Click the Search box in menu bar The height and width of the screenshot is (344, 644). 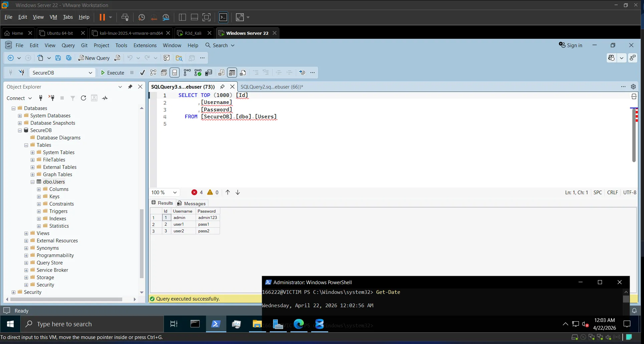click(220, 45)
